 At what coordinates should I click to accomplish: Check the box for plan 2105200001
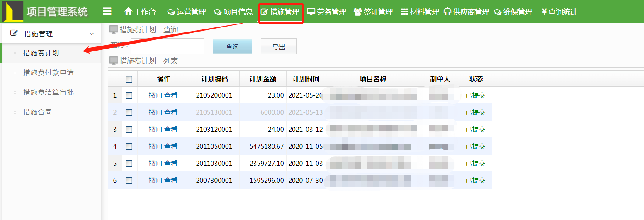pyautogui.click(x=129, y=95)
